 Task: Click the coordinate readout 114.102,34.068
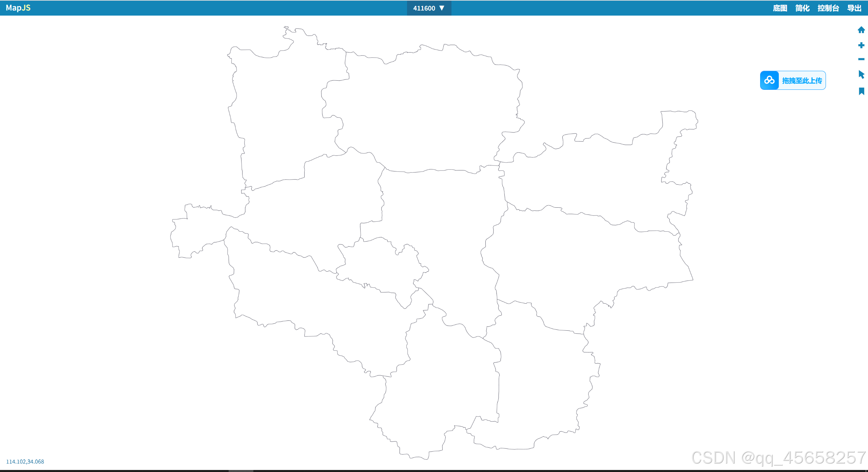tap(25, 461)
